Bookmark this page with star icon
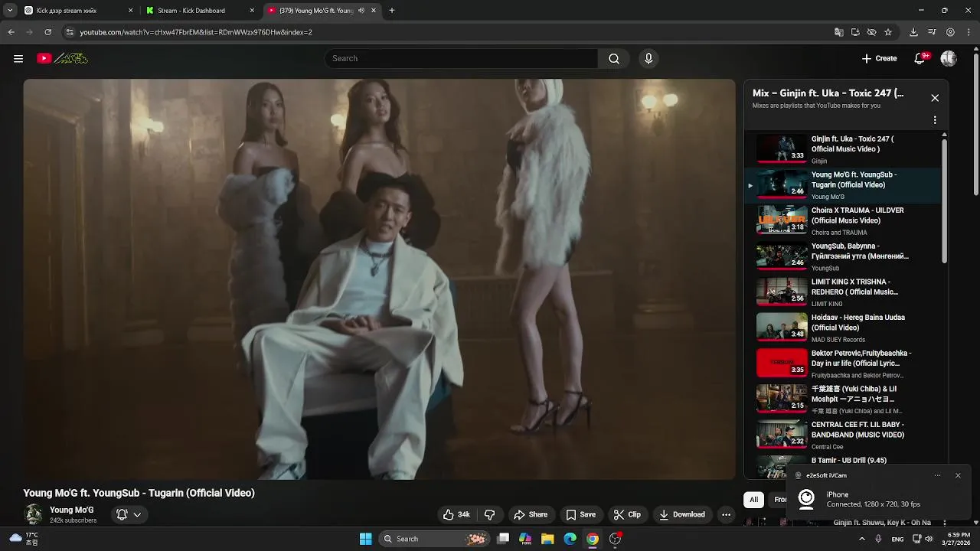Screen dimensions: 980x551 (888, 32)
